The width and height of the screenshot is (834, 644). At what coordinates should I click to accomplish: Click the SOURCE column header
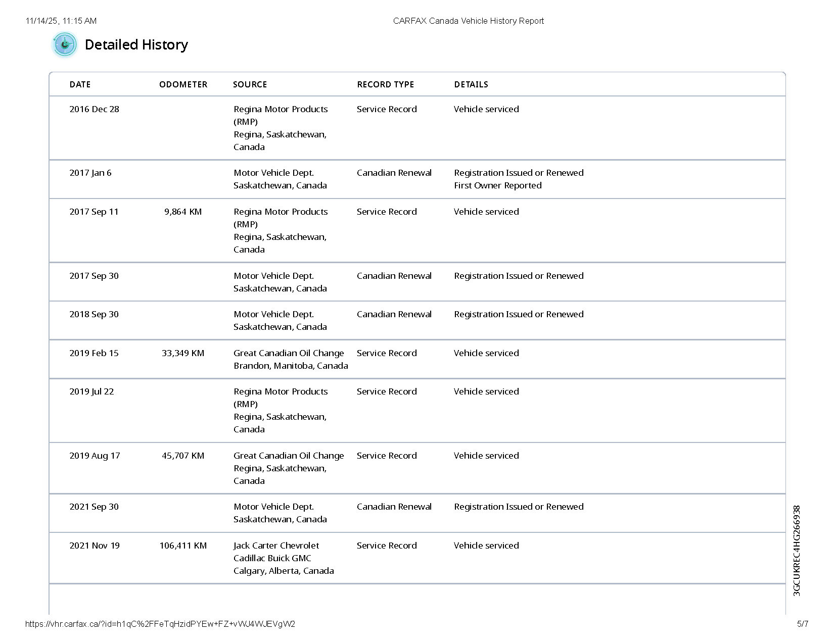pyautogui.click(x=250, y=84)
